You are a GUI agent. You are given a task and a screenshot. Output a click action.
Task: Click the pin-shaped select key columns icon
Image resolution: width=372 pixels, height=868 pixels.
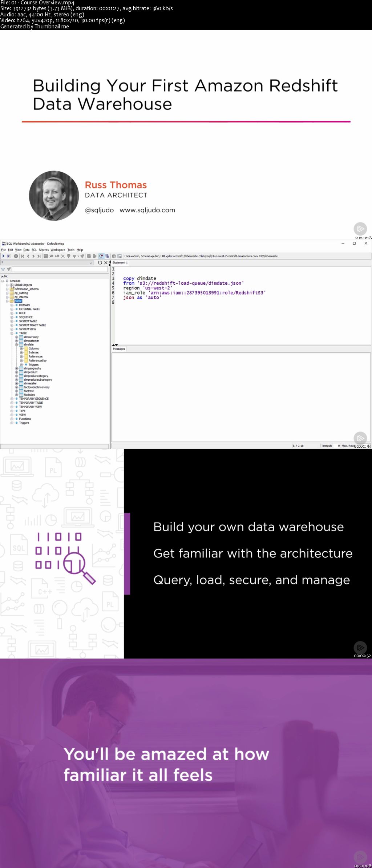(x=68, y=256)
